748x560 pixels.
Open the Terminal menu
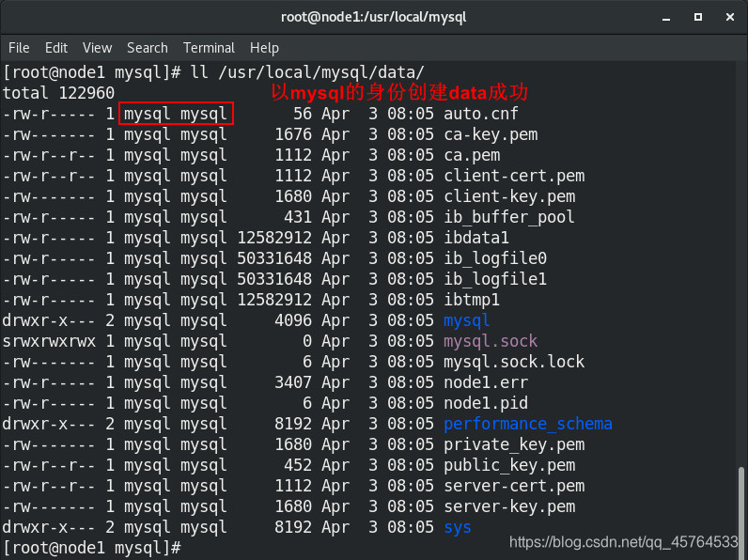209,48
